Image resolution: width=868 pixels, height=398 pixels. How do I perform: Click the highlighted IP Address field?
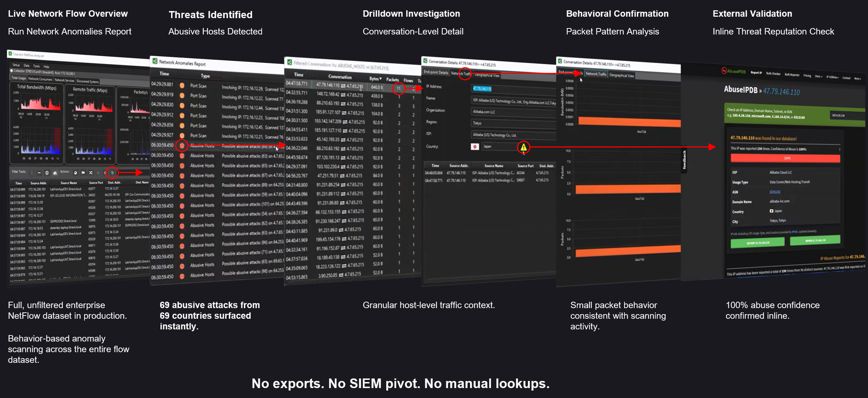pyautogui.click(x=482, y=88)
